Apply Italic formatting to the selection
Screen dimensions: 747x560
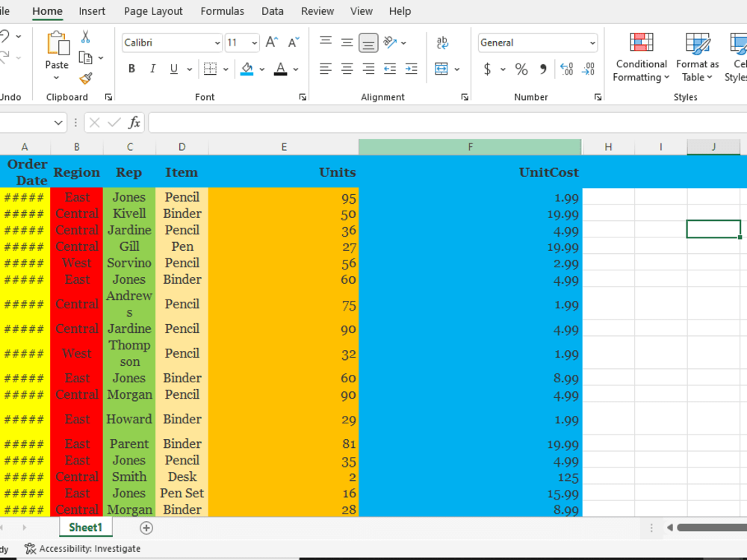pos(151,69)
